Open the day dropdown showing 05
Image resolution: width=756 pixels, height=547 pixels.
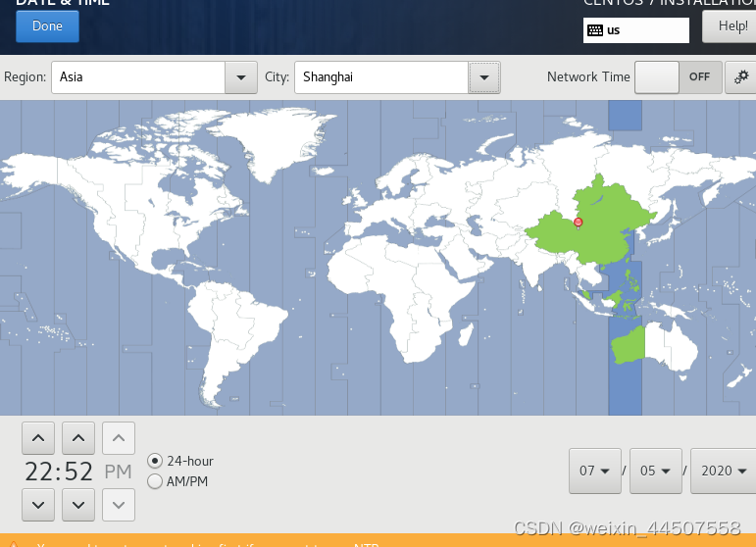[656, 471]
